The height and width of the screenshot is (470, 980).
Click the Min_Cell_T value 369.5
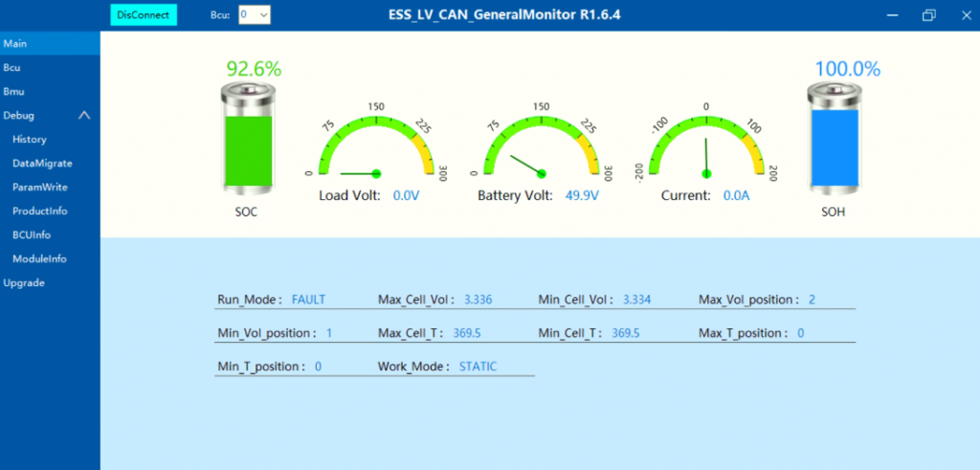coord(626,333)
